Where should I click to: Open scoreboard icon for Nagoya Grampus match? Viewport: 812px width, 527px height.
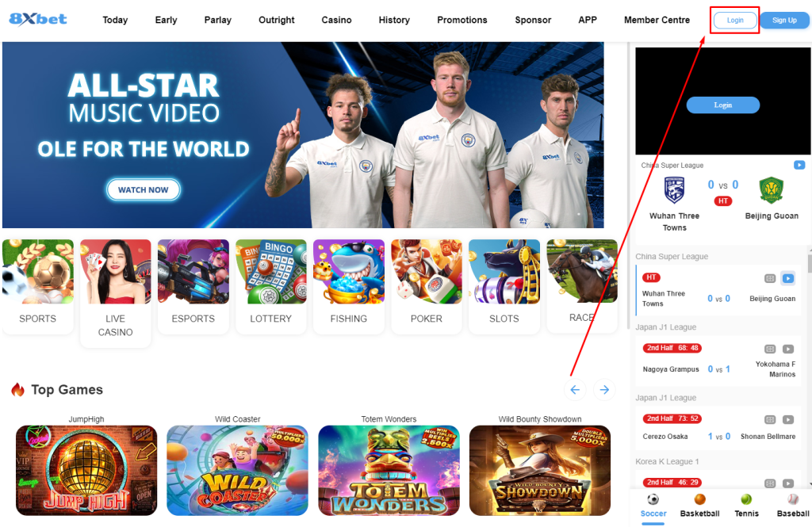tap(770, 349)
